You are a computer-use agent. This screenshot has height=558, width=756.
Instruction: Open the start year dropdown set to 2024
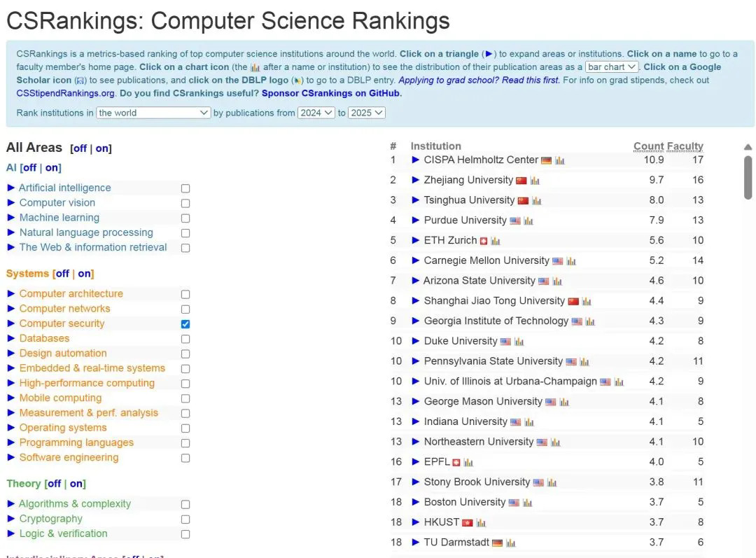(316, 113)
